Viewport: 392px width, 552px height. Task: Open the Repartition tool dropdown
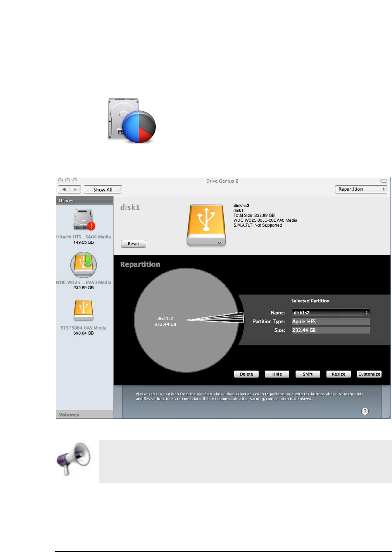coord(361,189)
